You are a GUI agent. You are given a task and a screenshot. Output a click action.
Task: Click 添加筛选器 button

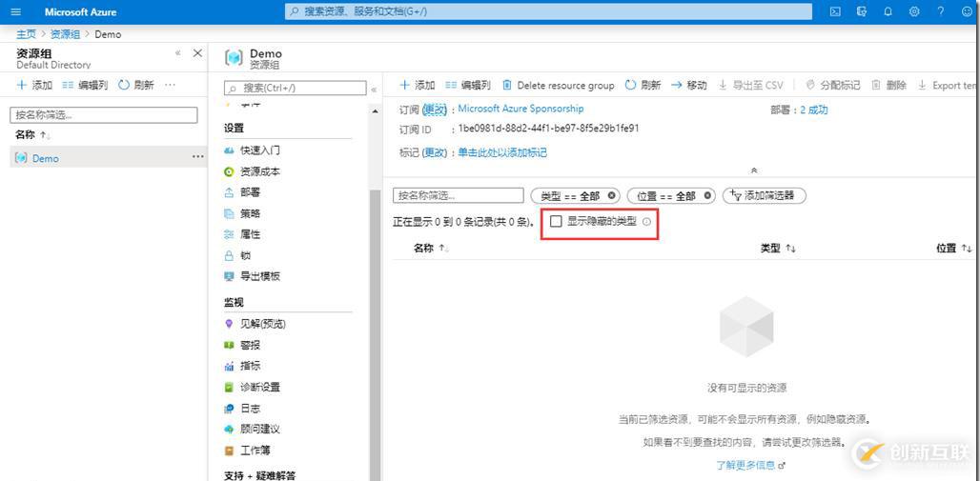pyautogui.click(x=764, y=195)
